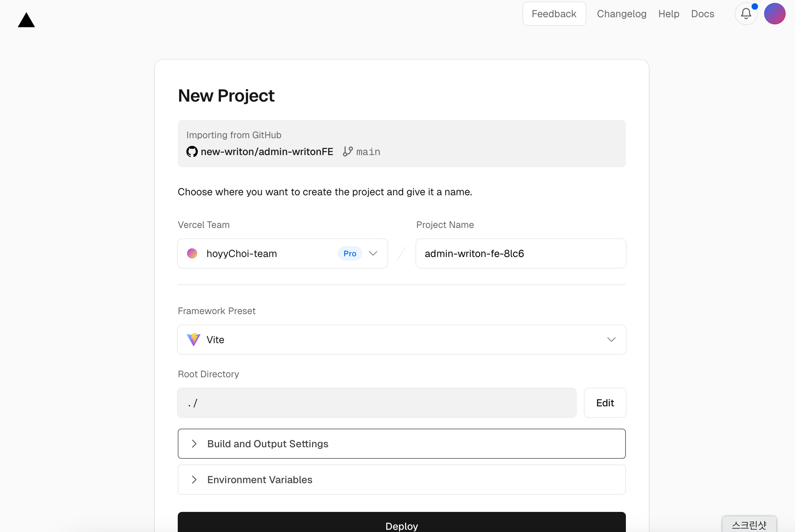Viewport: 795px width, 532px height.
Task: Click the Feedback button
Action: point(554,14)
